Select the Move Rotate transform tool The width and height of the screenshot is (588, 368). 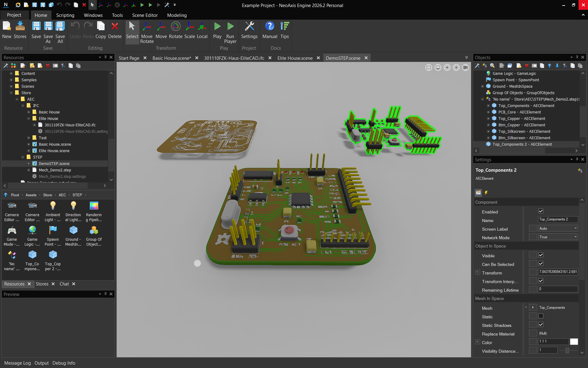click(147, 32)
